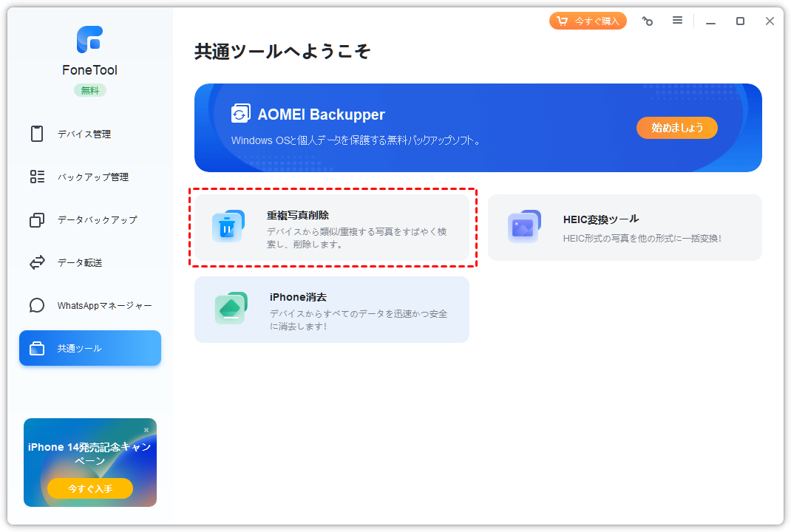Screen dimensions: 791x532
Task: Click the FoneTool logo icon
Action: 89,39
